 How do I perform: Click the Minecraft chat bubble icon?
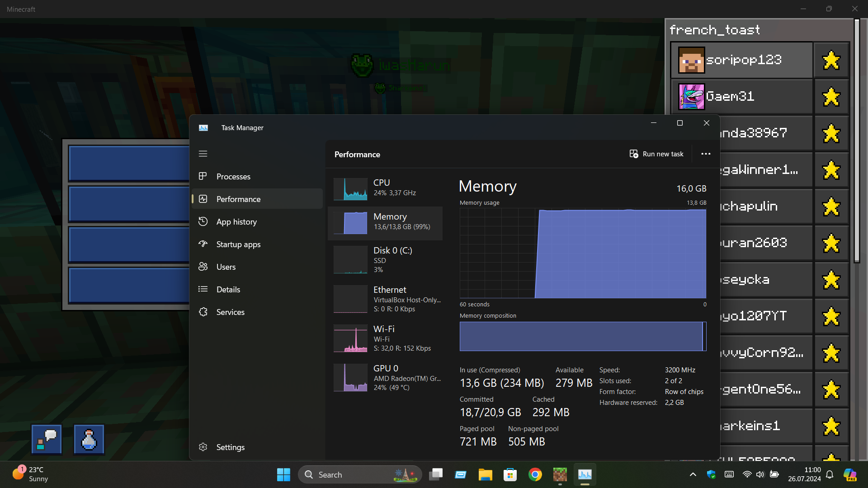click(47, 439)
